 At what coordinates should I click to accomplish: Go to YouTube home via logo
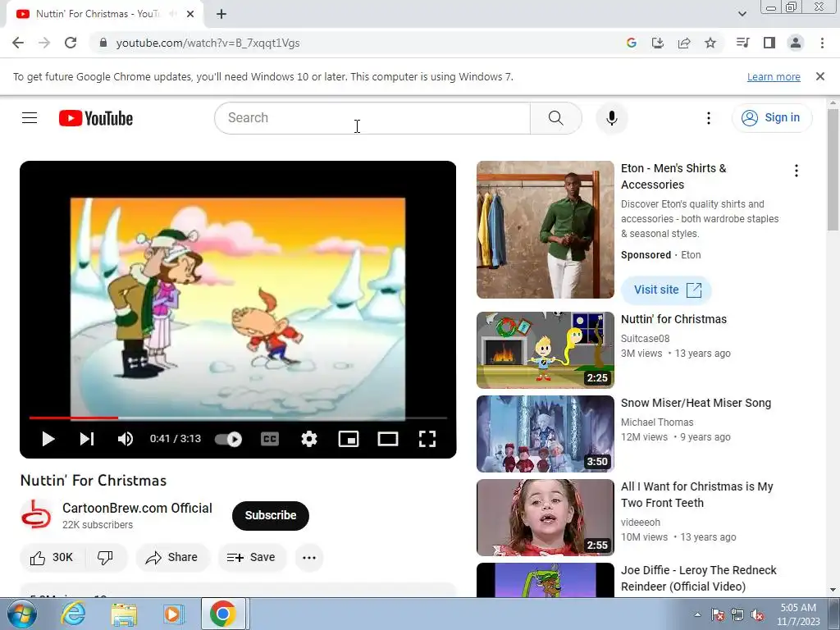(96, 118)
